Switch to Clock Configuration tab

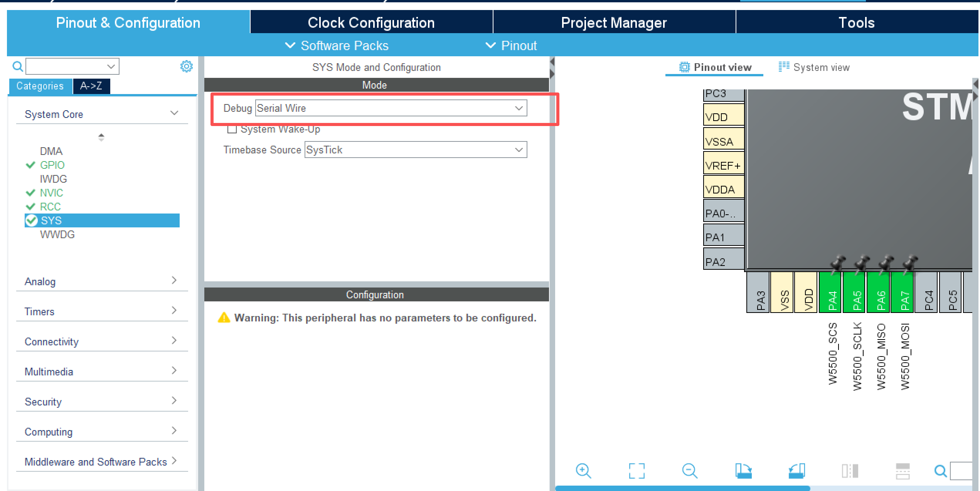[x=371, y=23]
